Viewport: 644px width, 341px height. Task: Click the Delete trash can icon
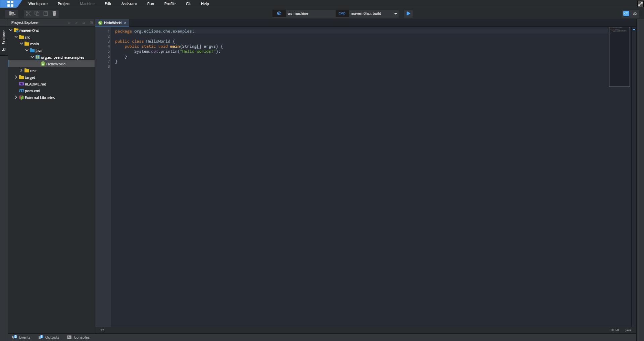click(x=54, y=13)
